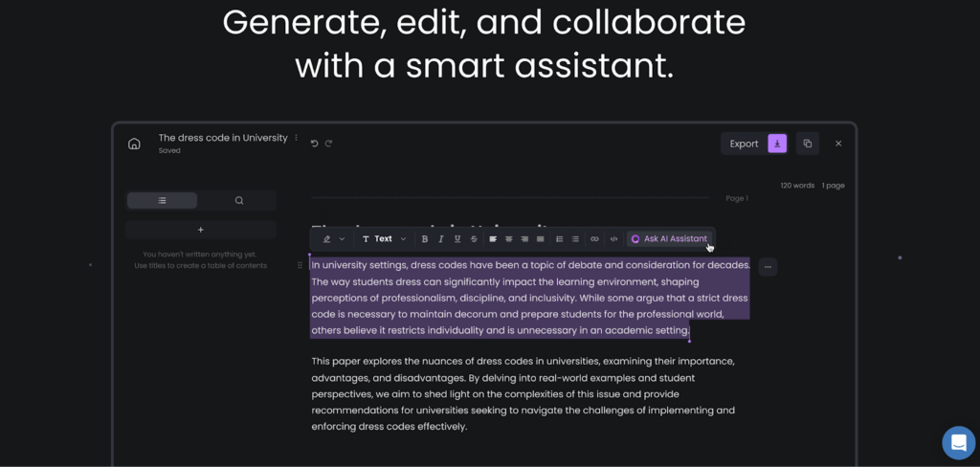
Task: Click the 'Saved' status text
Action: (169, 150)
